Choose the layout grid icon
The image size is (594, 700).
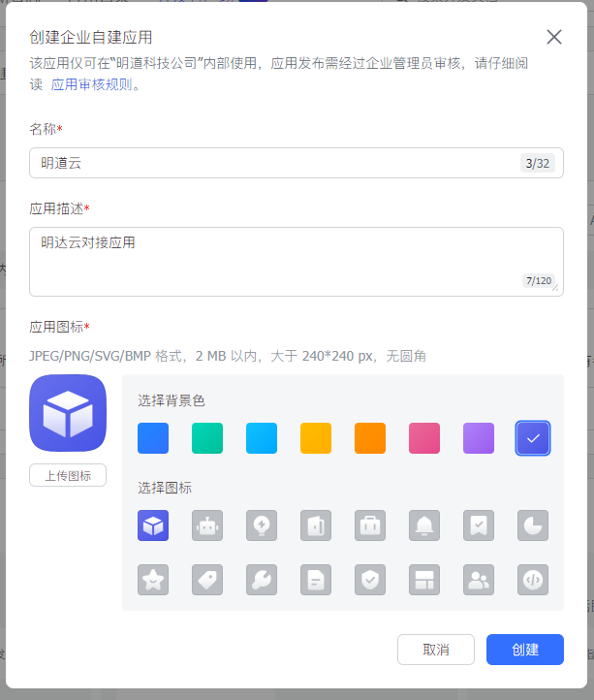(424, 580)
